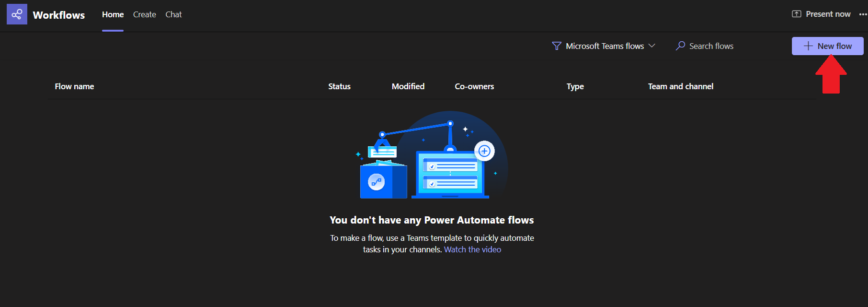Open the Watch the video link
The height and width of the screenshot is (307, 868).
472,249
